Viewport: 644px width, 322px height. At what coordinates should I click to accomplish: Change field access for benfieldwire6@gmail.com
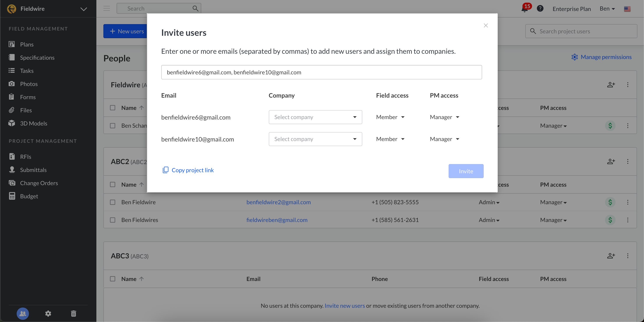click(x=390, y=117)
